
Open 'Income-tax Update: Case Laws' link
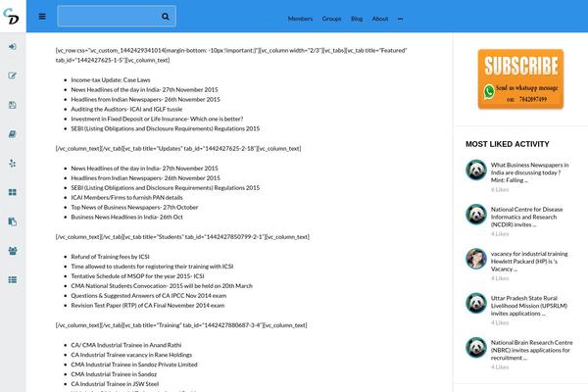111,80
